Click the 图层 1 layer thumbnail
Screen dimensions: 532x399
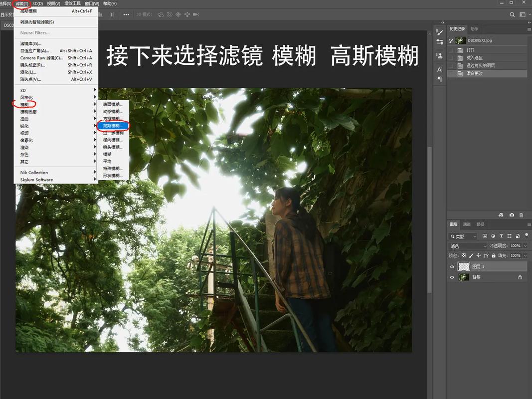(x=464, y=266)
